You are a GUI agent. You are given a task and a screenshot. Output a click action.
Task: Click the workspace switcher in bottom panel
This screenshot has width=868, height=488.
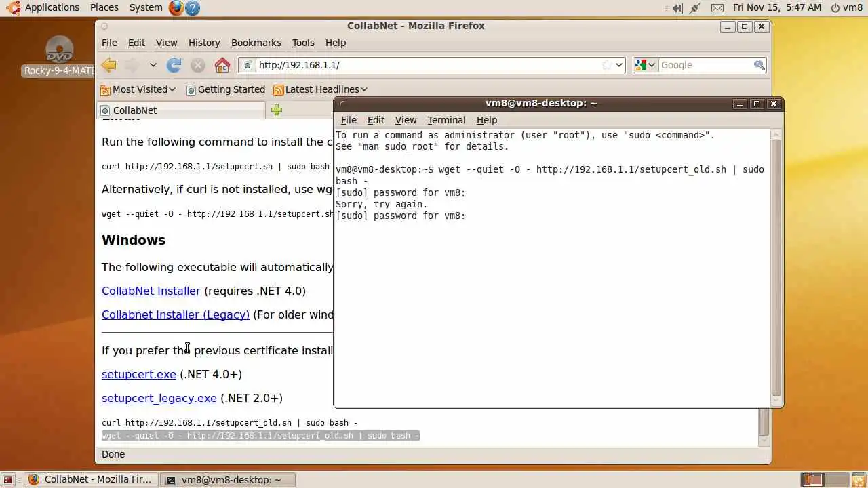(x=824, y=480)
